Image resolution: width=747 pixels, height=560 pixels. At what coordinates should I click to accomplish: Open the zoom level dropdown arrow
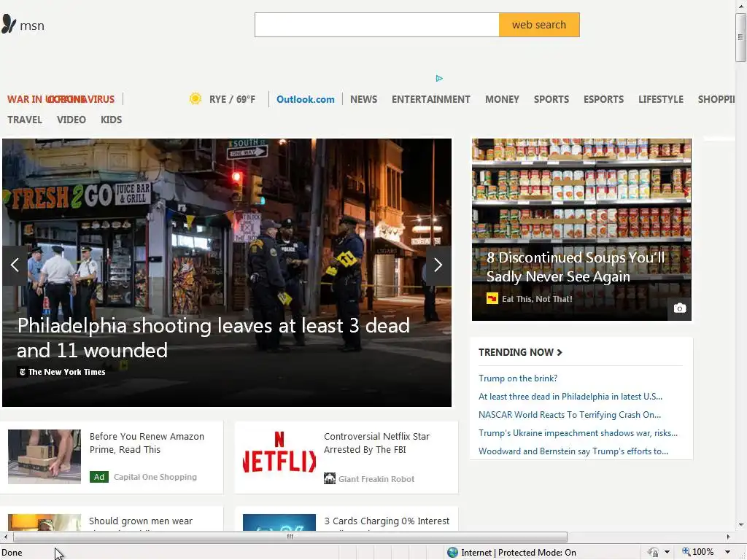(727, 553)
